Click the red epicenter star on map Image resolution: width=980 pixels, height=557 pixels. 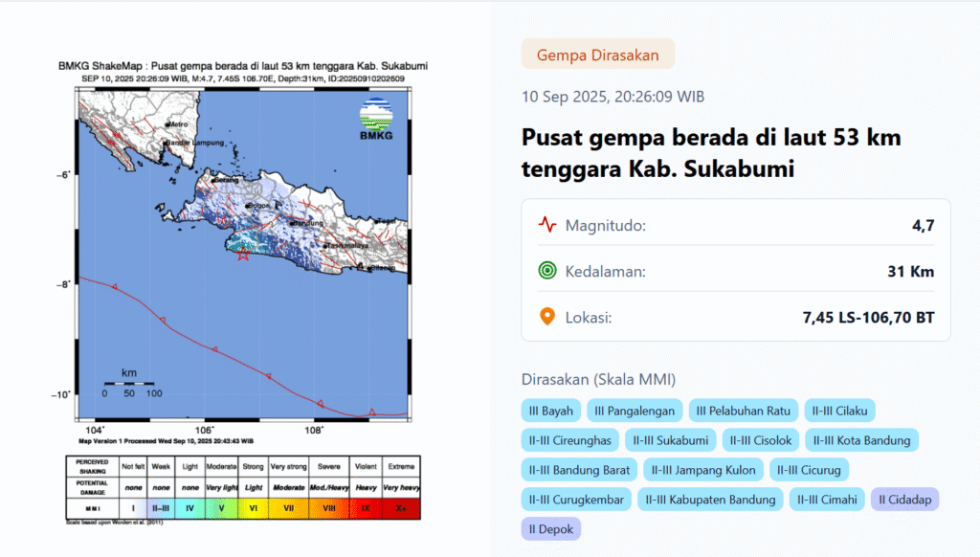[243, 254]
